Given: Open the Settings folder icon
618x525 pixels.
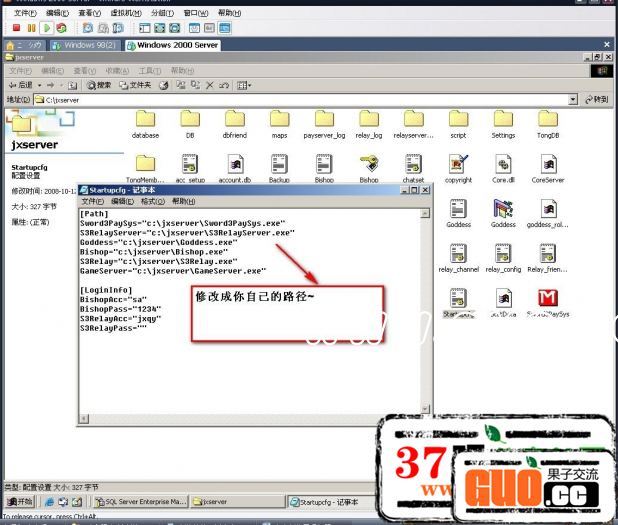Looking at the screenshot, I should [503, 120].
